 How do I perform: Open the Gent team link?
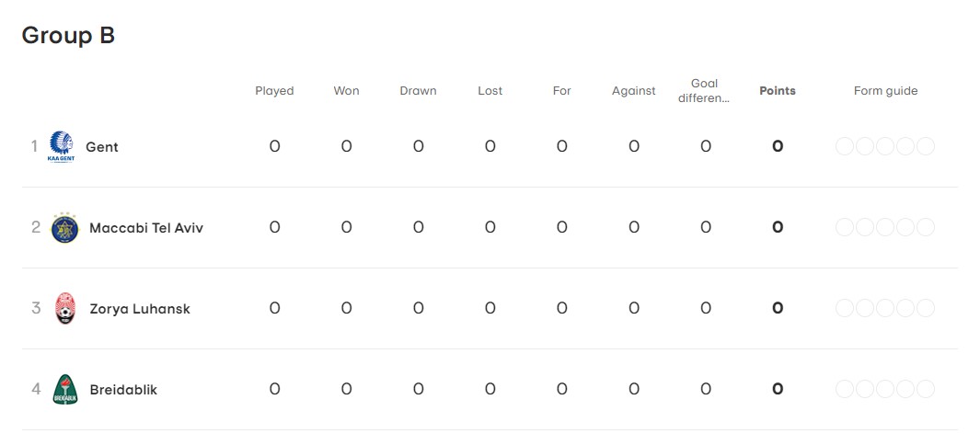[x=102, y=147]
